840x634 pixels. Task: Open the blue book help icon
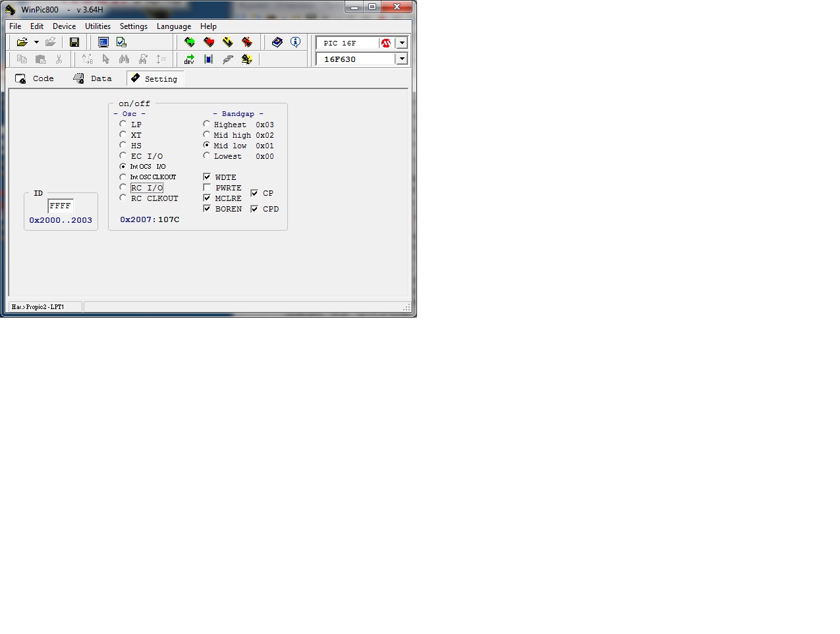point(277,42)
